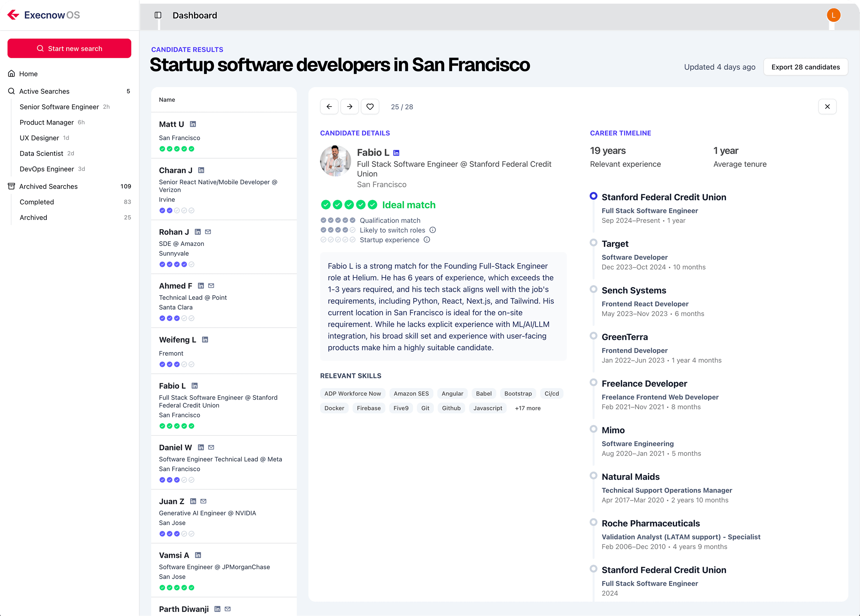Screen dimensions: 860x616
Task: Select the Target career timeline marker
Action: click(593, 242)
